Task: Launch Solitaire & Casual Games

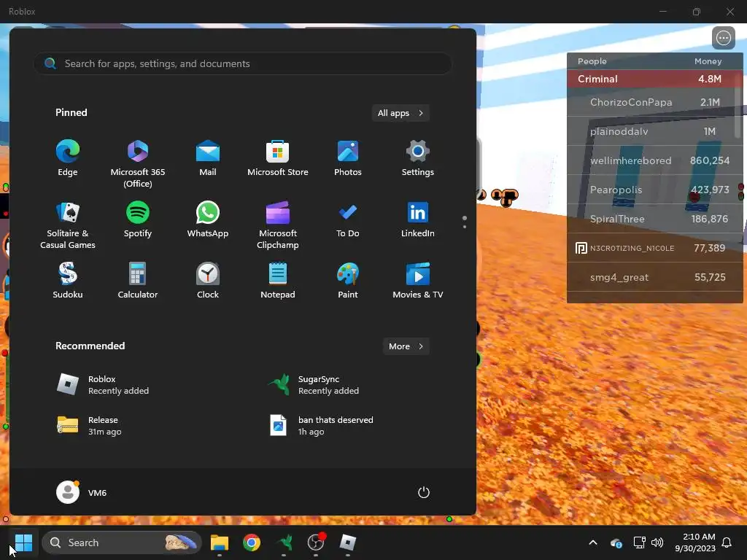Action: coord(68,225)
